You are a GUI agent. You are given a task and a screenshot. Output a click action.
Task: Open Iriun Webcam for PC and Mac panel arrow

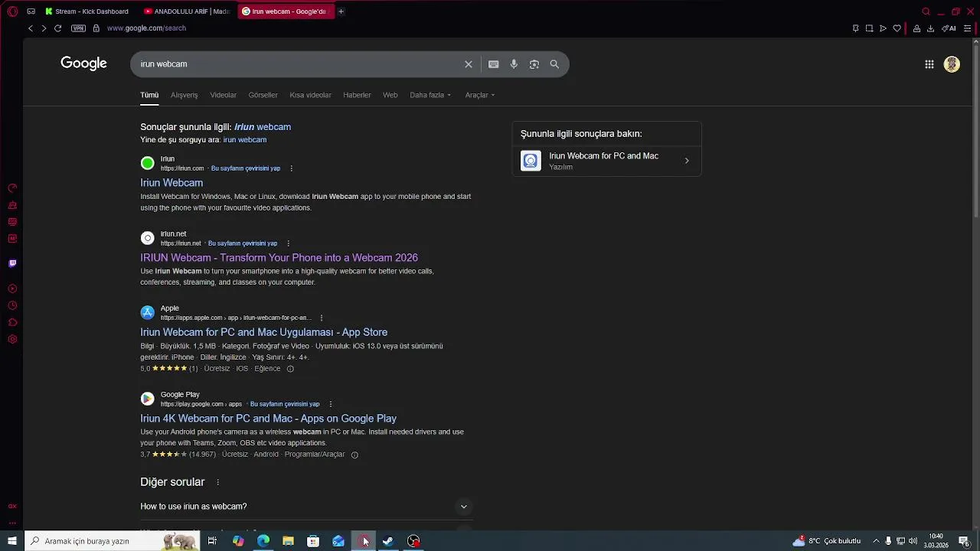(x=686, y=161)
